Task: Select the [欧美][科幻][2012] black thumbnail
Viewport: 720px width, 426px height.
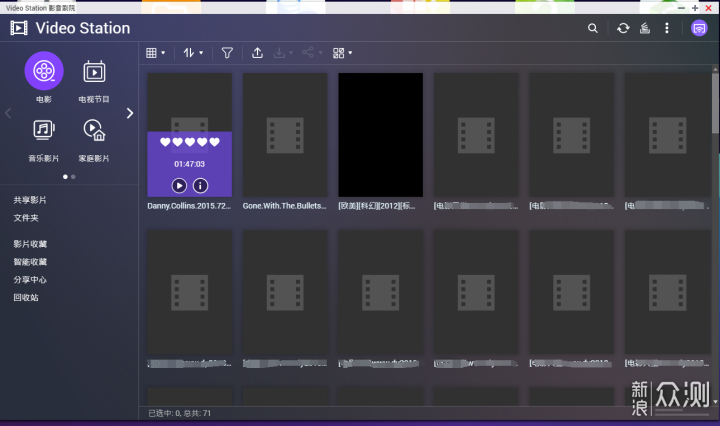Action: click(x=381, y=135)
